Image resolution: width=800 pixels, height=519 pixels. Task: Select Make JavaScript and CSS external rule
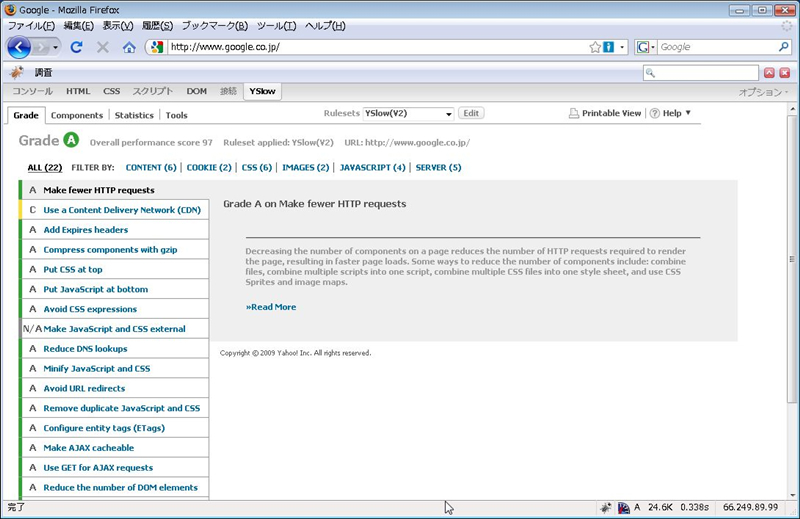(114, 329)
